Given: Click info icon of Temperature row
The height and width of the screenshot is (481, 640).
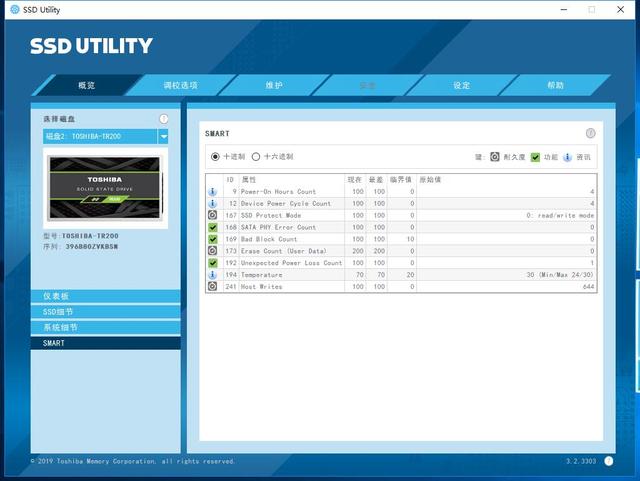Looking at the screenshot, I should tap(213, 275).
